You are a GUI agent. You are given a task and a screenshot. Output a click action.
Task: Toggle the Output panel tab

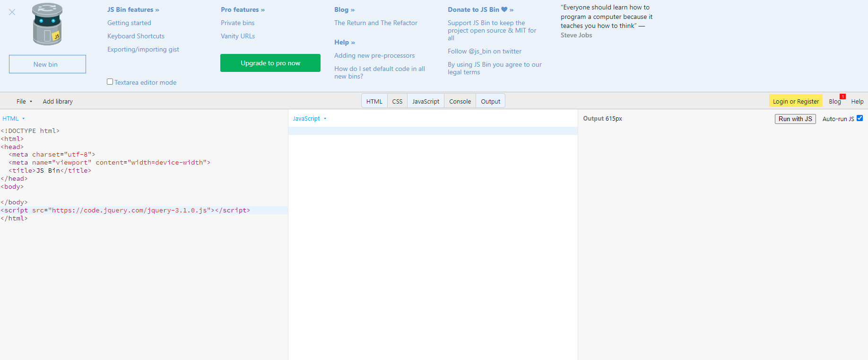(x=490, y=101)
